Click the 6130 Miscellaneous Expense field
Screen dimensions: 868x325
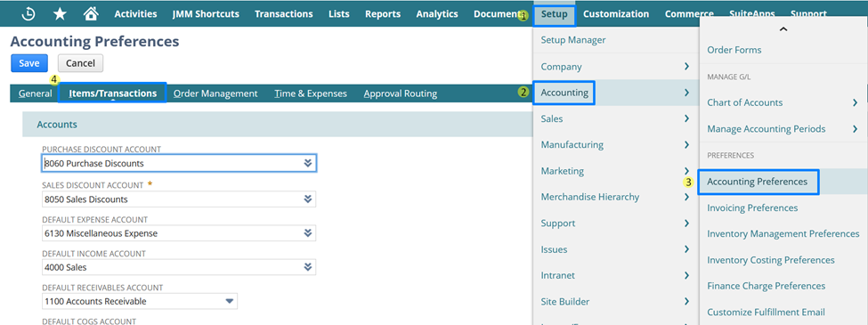tap(179, 233)
